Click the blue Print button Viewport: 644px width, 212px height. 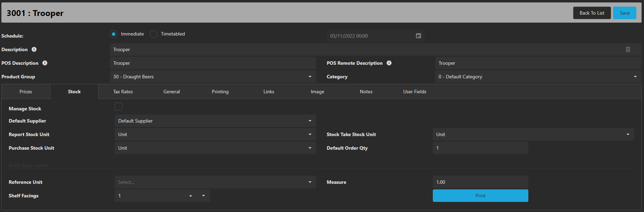pyautogui.click(x=480, y=196)
